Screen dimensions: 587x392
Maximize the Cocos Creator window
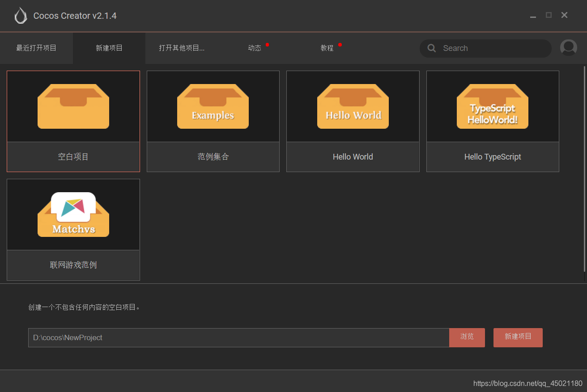[x=549, y=15]
